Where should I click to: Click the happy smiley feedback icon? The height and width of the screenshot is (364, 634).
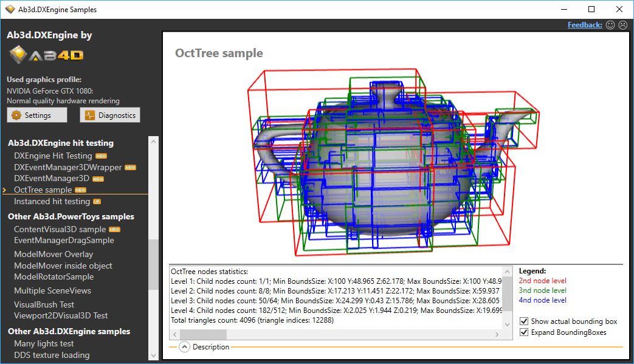(610, 25)
